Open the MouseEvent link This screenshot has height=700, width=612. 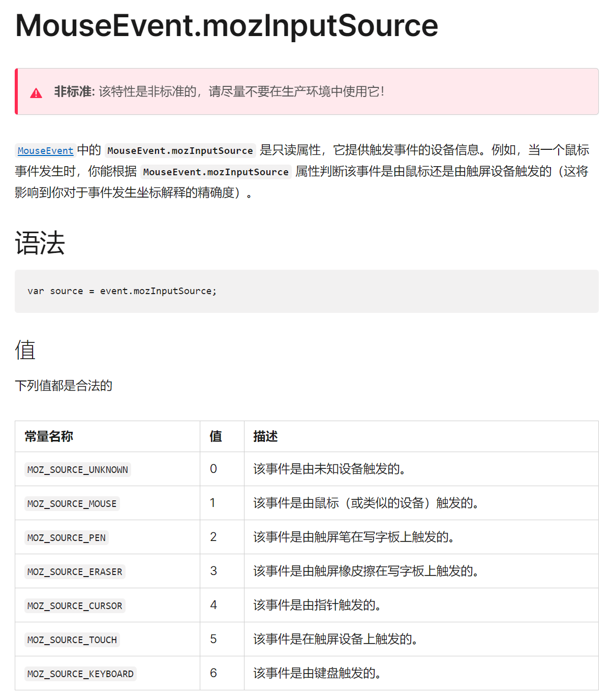pyautogui.click(x=45, y=150)
